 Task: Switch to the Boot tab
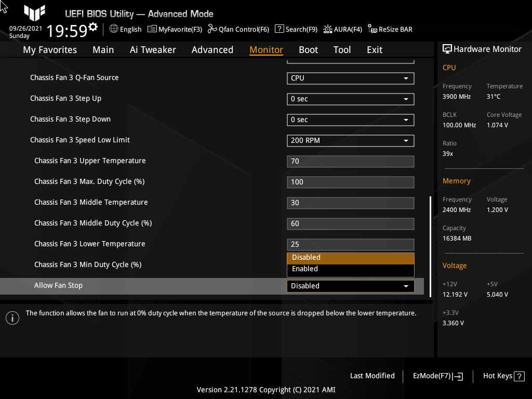pyautogui.click(x=308, y=49)
